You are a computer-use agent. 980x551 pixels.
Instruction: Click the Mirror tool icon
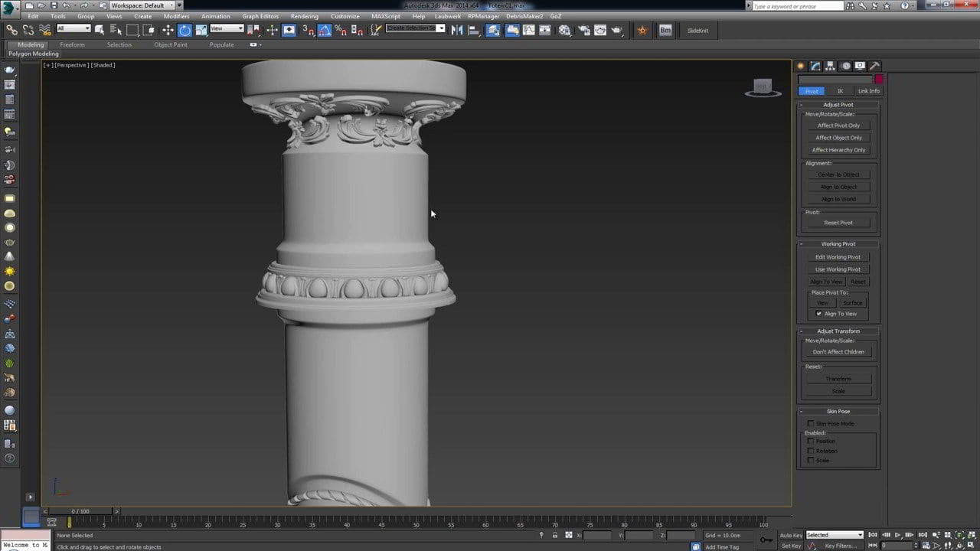457,30
